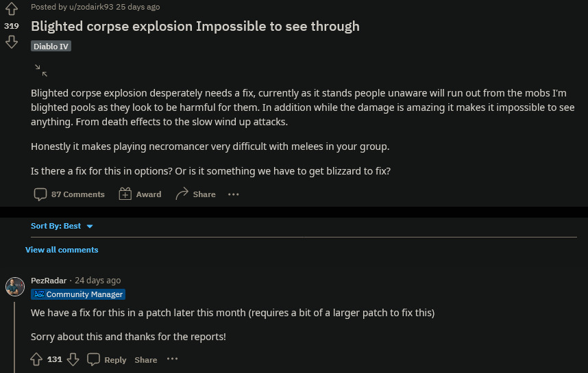Share PezRadar's comment
The width and height of the screenshot is (588, 373).
coord(146,359)
